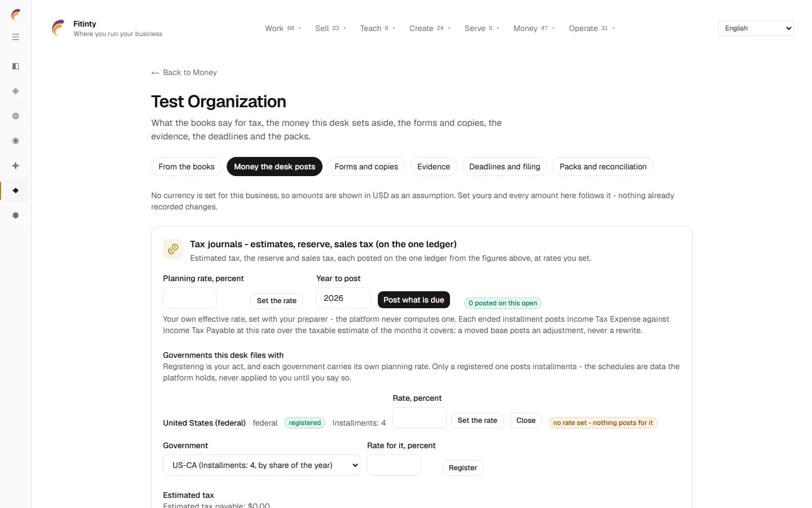Switch to From the books tab

coord(187,167)
